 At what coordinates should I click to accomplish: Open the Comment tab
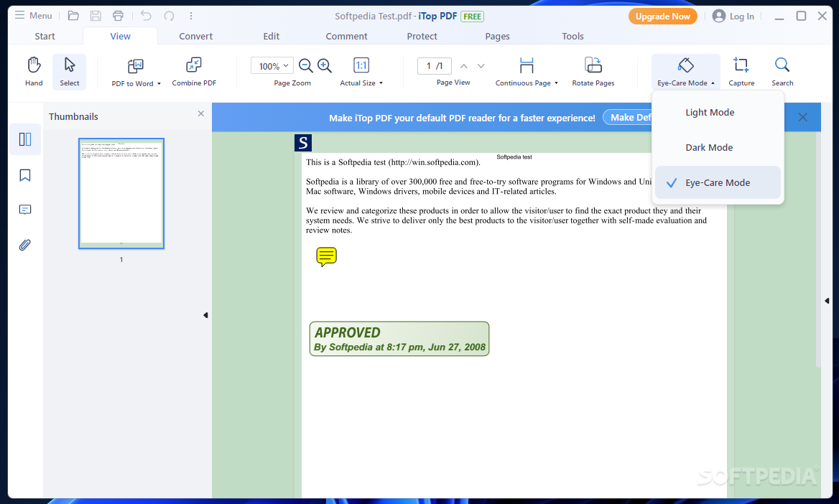(x=347, y=37)
